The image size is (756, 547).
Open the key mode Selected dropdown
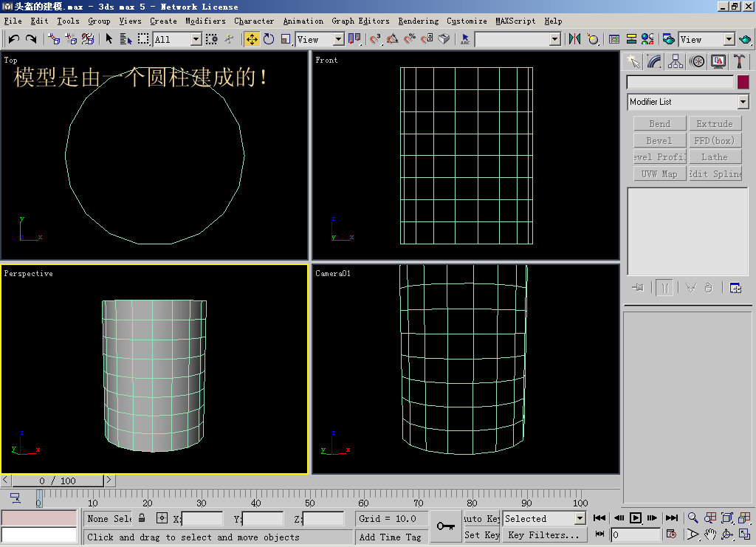coord(580,518)
